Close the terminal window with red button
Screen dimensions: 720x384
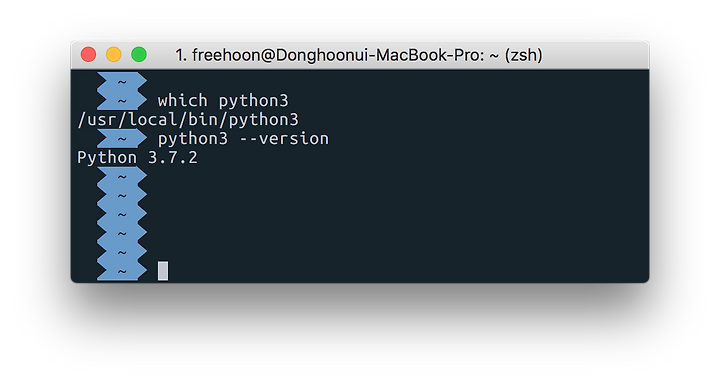coord(88,55)
